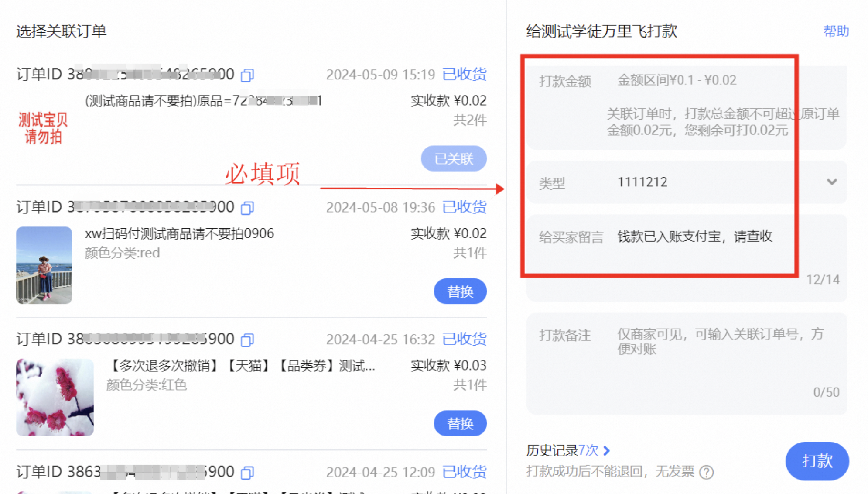Click the question mark icon beside 无发票
Image resolution: width=868 pixels, height=494 pixels.
point(706,472)
